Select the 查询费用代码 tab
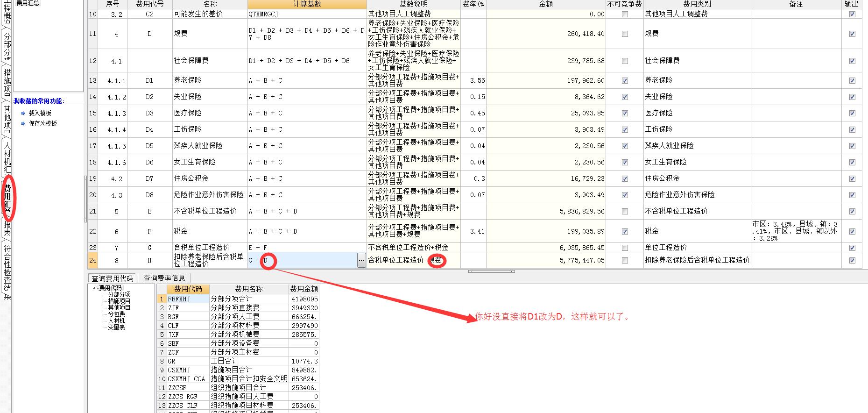868x413 pixels. (x=113, y=278)
